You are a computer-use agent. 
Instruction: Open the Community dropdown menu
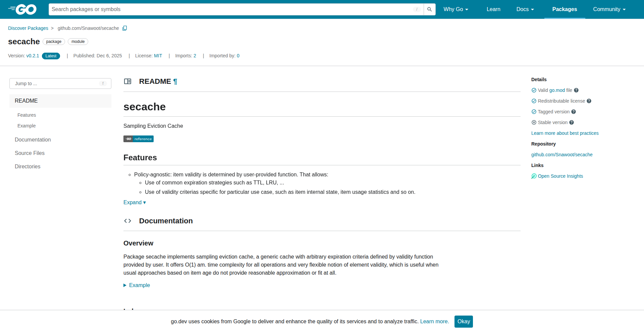(x=609, y=9)
